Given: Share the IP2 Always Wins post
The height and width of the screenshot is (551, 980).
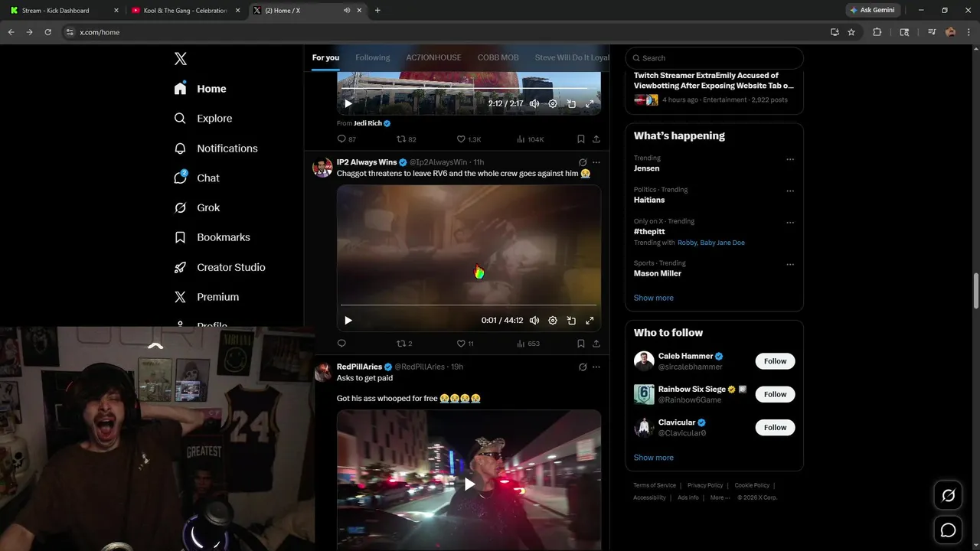Looking at the screenshot, I should (596, 344).
